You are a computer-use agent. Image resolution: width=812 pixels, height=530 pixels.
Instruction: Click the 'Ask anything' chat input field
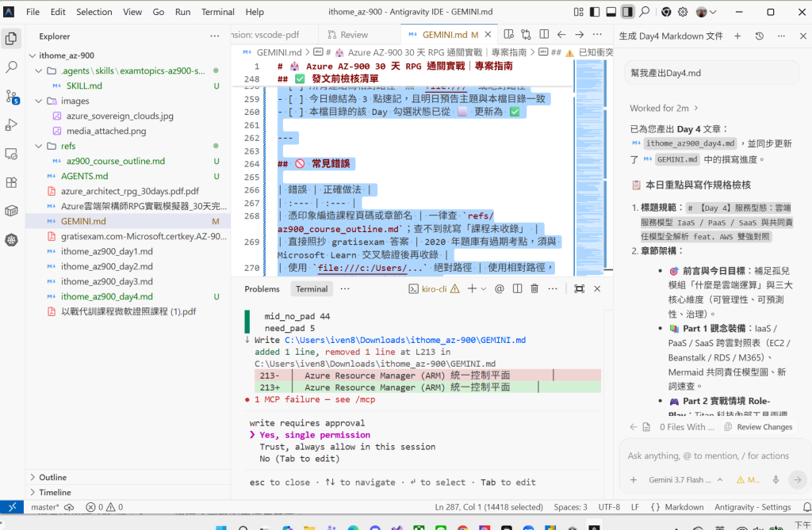[710, 456]
